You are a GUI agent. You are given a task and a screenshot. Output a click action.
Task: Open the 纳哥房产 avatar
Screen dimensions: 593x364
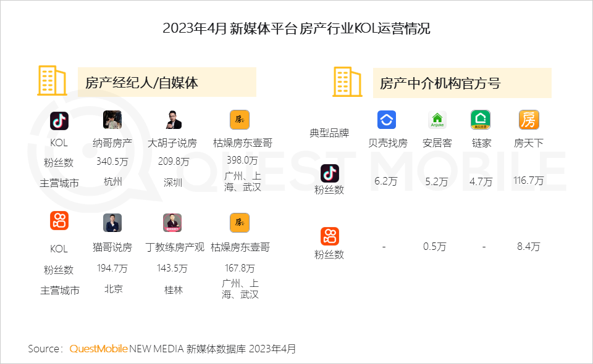click(x=112, y=120)
